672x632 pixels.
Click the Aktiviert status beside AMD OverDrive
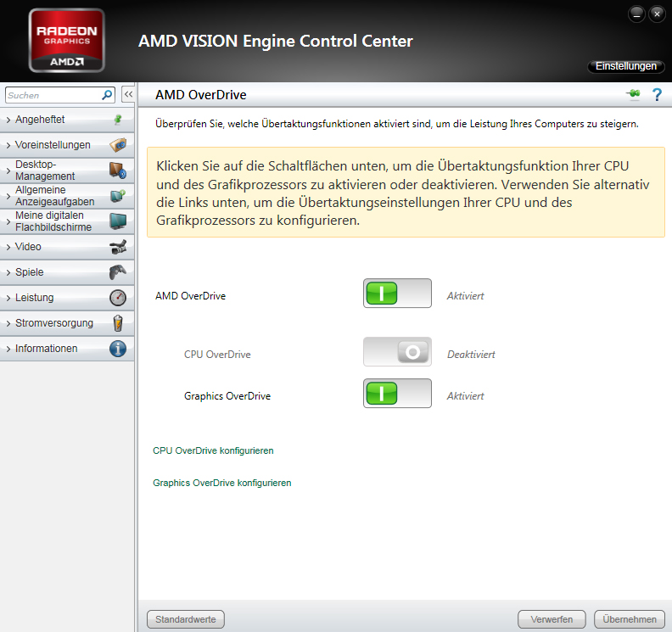466,296
